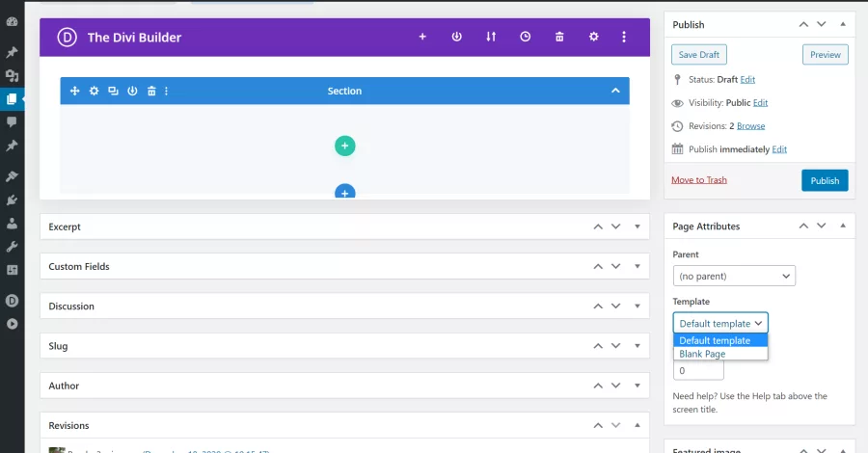Click collapse menu play icon in sidebar
Image resolution: width=868 pixels, height=453 pixels.
[12, 324]
